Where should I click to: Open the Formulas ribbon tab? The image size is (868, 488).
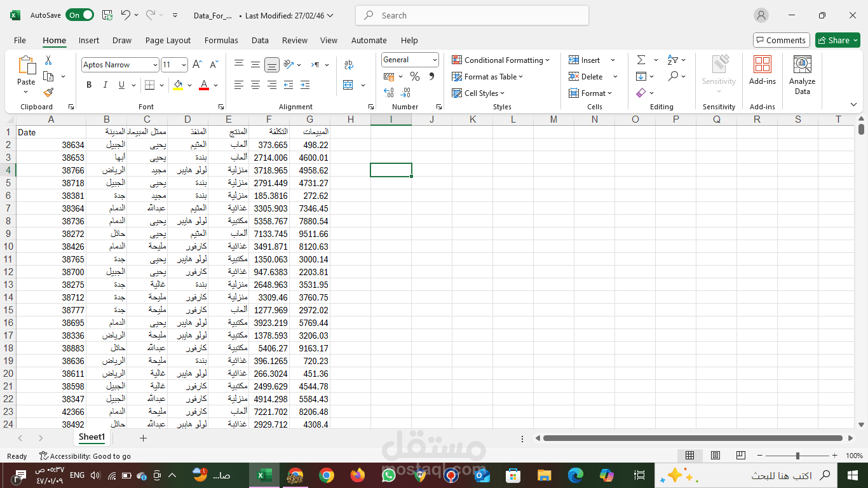(x=221, y=40)
